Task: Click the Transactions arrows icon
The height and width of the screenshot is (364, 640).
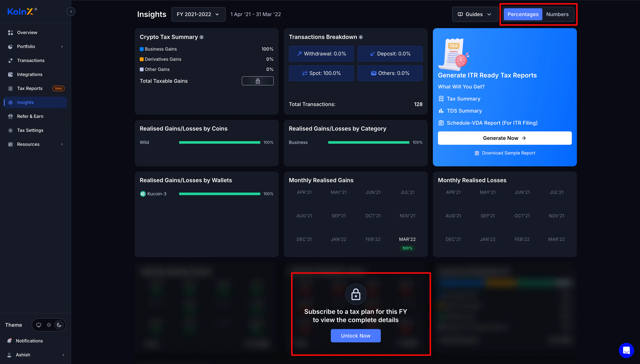Action: tap(11, 61)
